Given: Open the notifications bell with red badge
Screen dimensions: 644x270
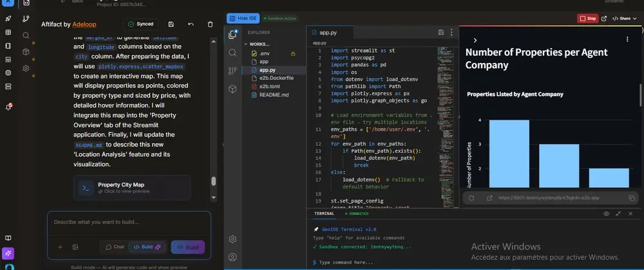Looking at the screenshot, I should click(8, 107).
